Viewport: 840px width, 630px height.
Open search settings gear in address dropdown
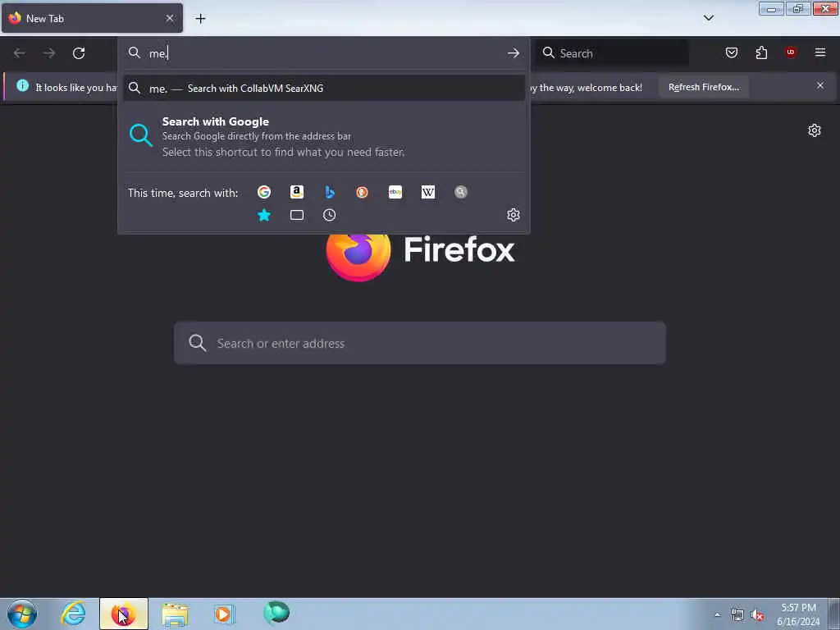[514, 215]
